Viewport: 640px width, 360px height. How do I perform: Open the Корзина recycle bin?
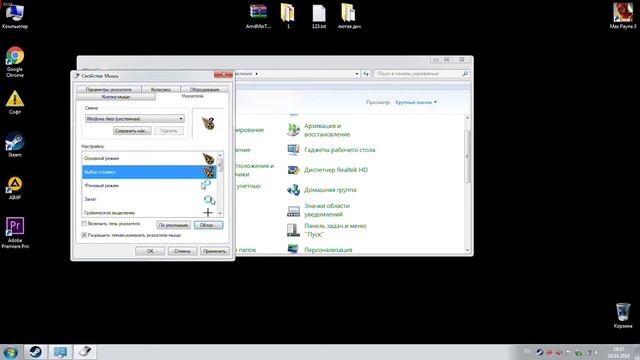coord(623,315)
